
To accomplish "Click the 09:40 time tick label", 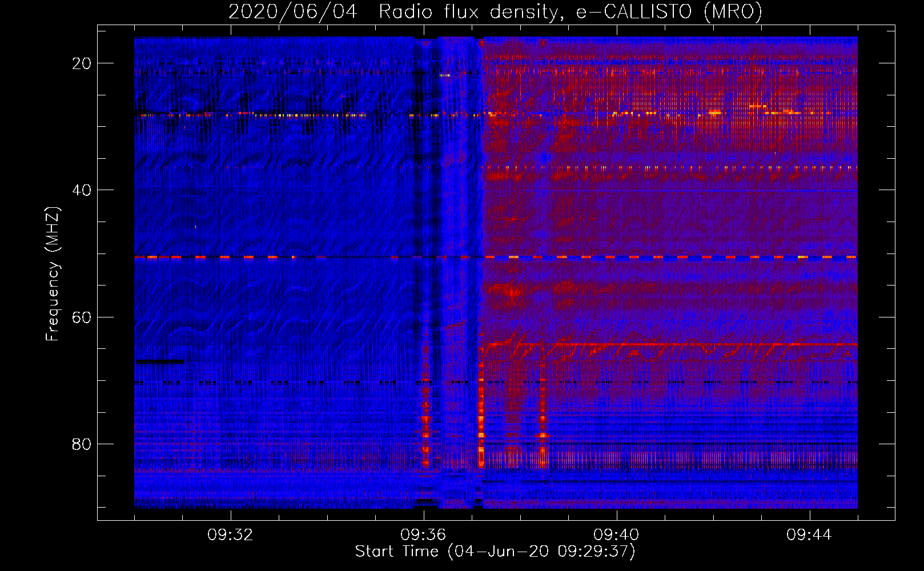I will pyautogui.click(x=617, y=535).
